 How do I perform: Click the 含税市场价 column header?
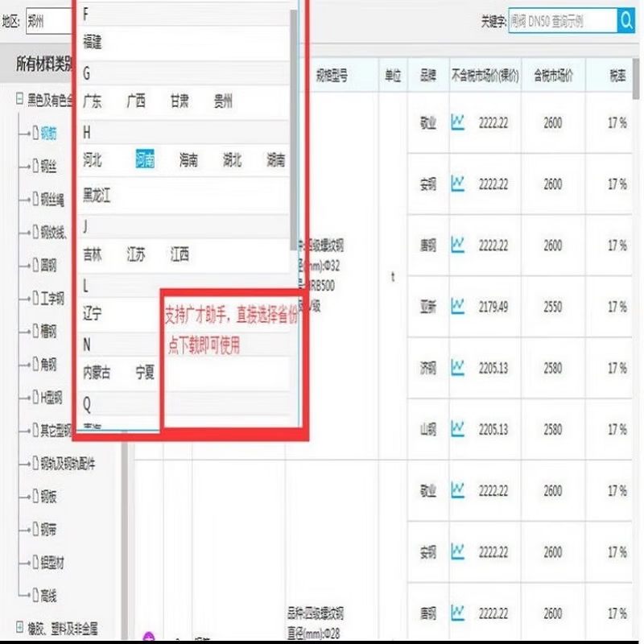coord(553,76)
